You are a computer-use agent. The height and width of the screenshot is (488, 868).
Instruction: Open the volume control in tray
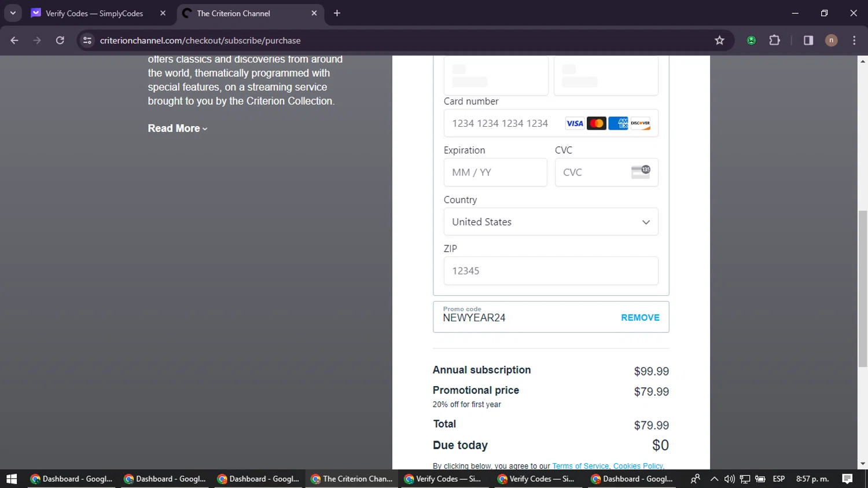pos(730,479)
